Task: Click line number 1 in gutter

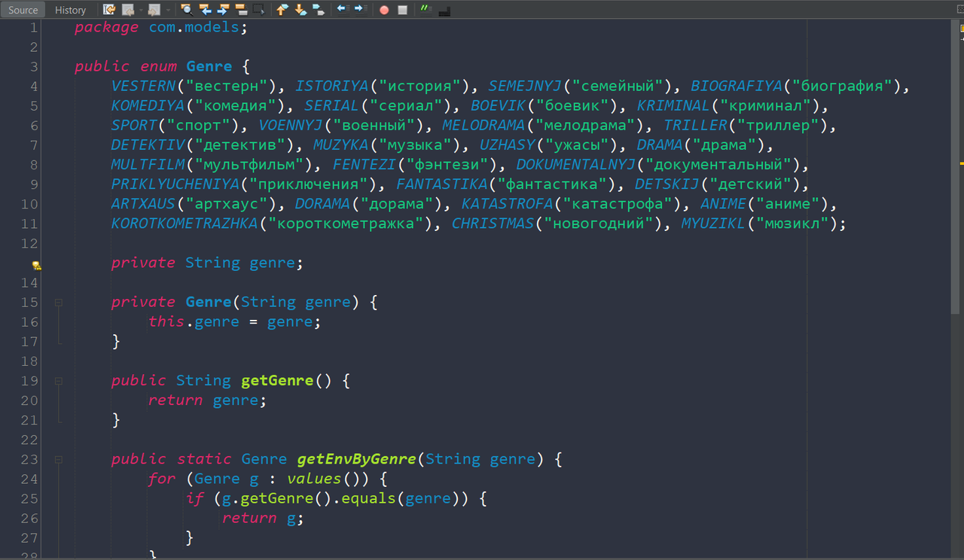Action: pyautogui.click(x=33, y=28)
